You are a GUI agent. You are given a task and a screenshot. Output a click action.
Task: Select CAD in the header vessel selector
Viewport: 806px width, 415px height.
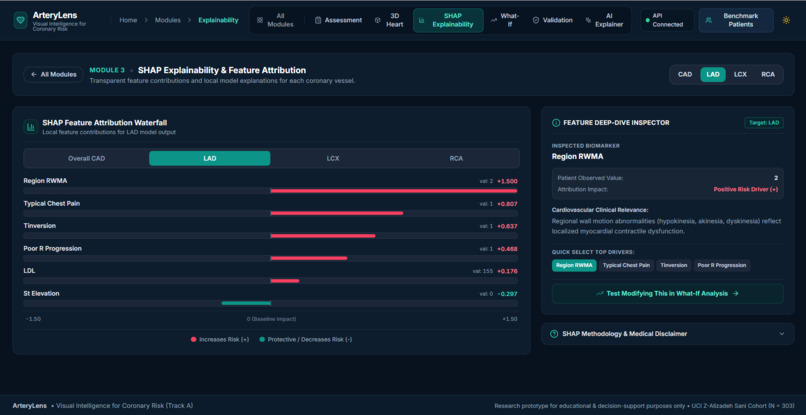tap(685, 75)
